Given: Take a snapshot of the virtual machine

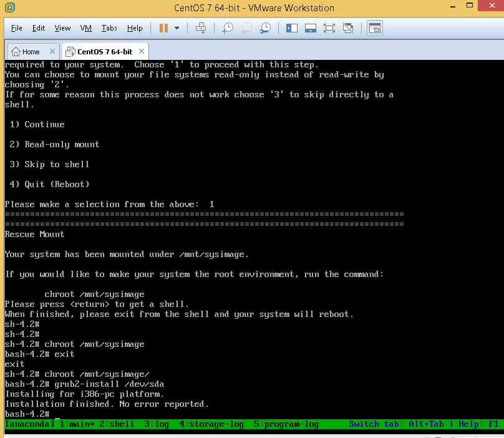Looking at the screenshot, I should (228, 28).
